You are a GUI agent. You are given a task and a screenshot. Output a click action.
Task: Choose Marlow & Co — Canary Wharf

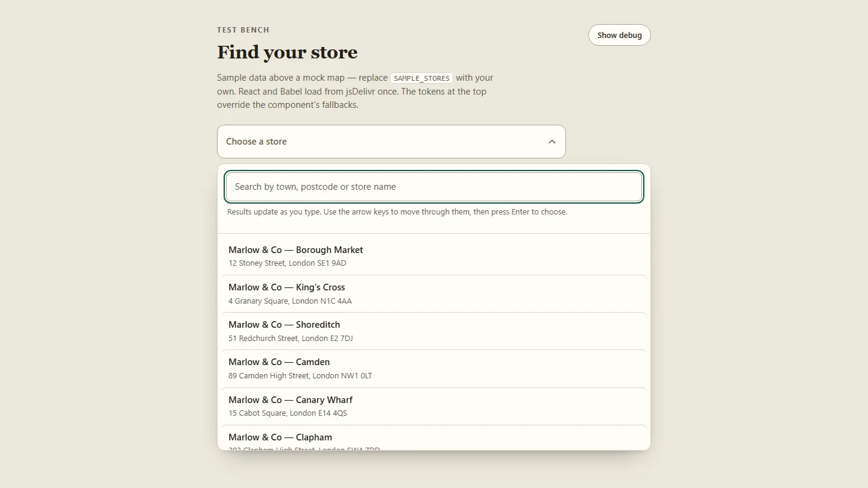(434, 406)
